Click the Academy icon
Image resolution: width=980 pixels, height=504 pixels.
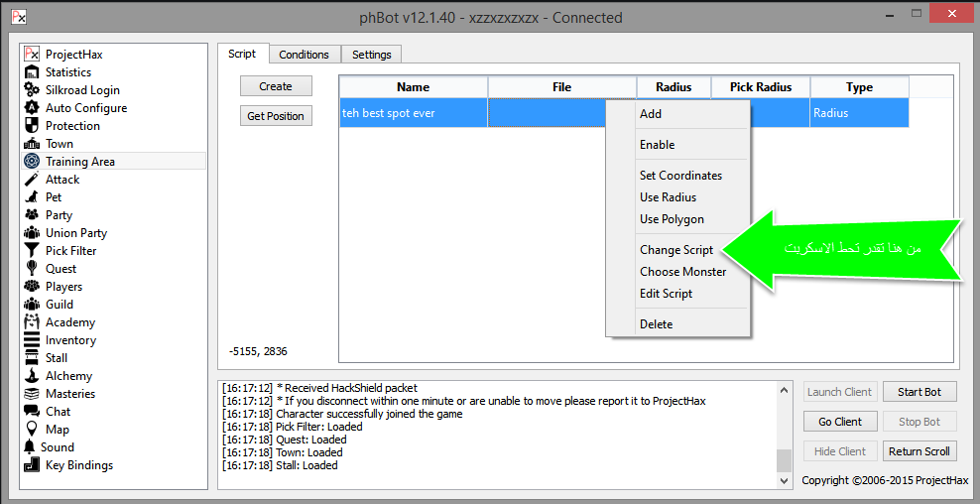click(x=32, y=322)
